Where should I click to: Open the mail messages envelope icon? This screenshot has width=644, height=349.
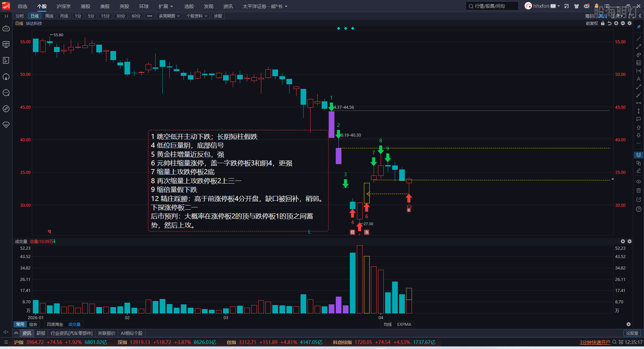pyautogui.click(x=586, y=6)
